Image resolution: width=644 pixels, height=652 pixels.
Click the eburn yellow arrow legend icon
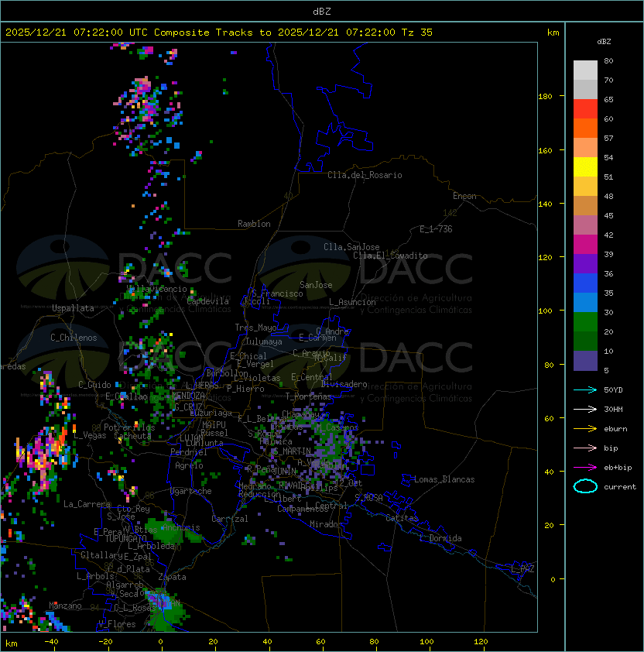click(x=585, y=429)
